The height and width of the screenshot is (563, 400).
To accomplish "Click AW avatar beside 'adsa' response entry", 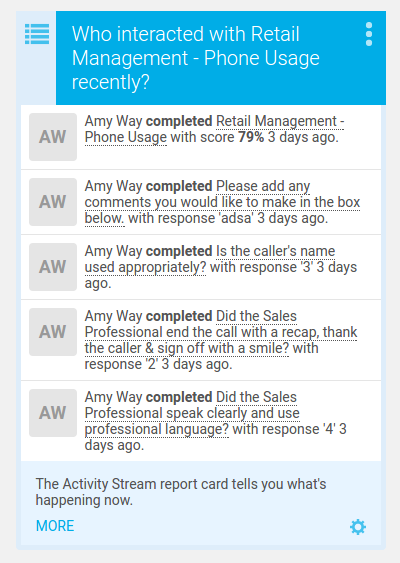I will pos(53,202).
